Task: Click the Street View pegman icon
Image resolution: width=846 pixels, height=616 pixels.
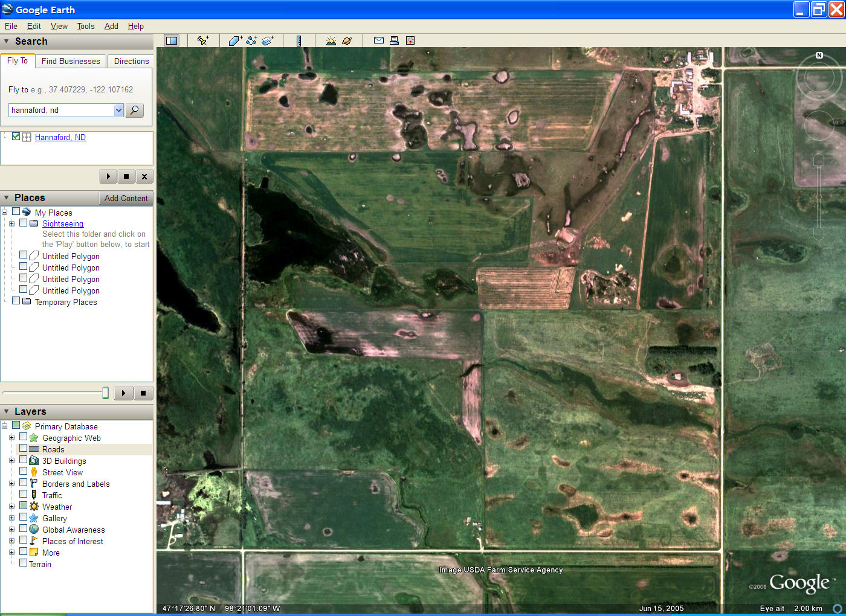Action: (x=34, y=472)
